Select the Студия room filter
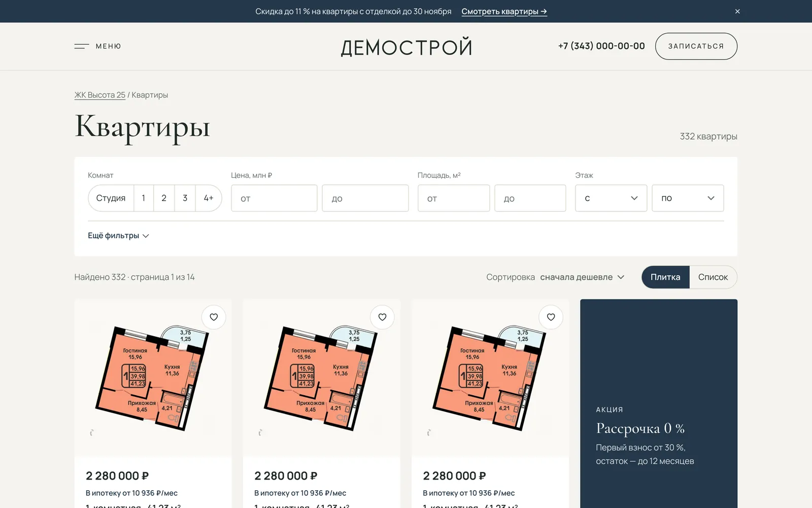This screenshot has height=508, width=812. pyautogui.click(x=111, y=198)
